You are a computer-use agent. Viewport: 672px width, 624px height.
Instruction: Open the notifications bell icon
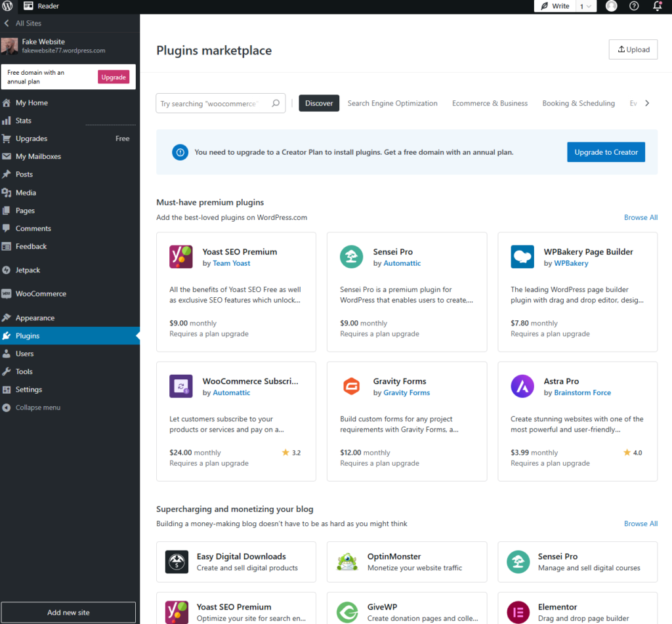[657, 7]
